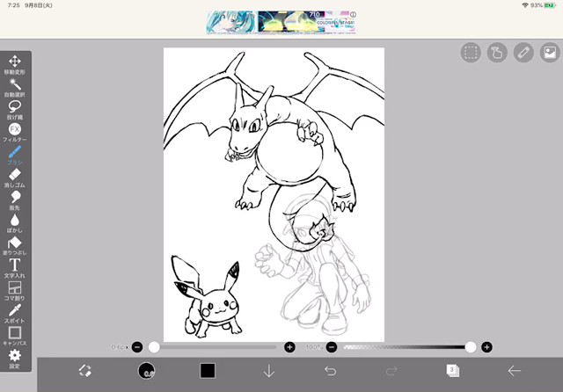
Task: Check the battery indicator in status bar
Action: tap(550, 5)
